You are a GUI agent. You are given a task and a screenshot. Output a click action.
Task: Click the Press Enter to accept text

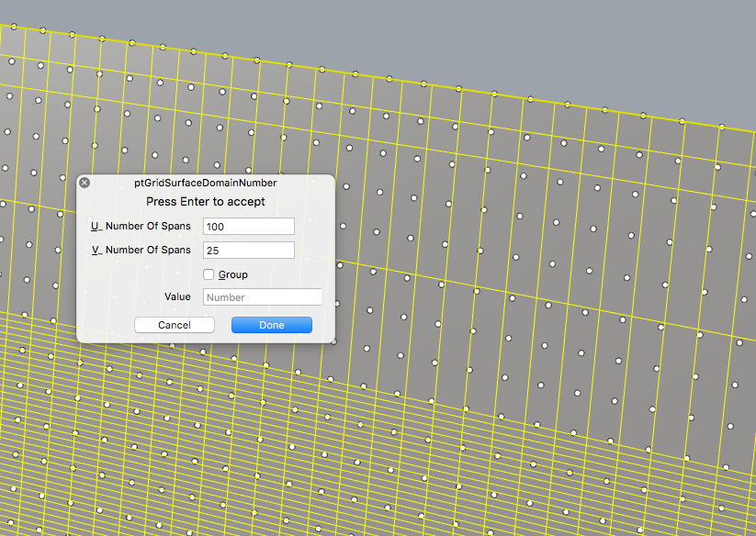[206, 201]
